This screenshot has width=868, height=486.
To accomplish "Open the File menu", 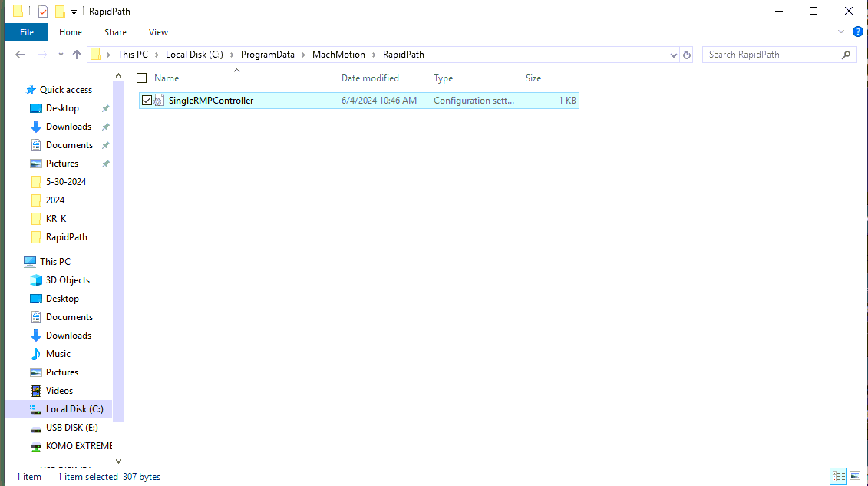I will pos(27,32).
